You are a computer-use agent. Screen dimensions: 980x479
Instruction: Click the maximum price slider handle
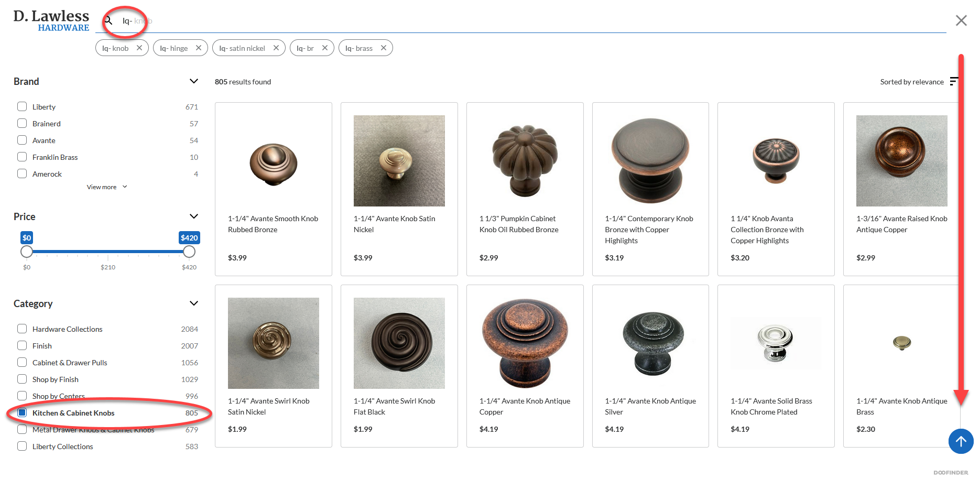pos(189,252)
